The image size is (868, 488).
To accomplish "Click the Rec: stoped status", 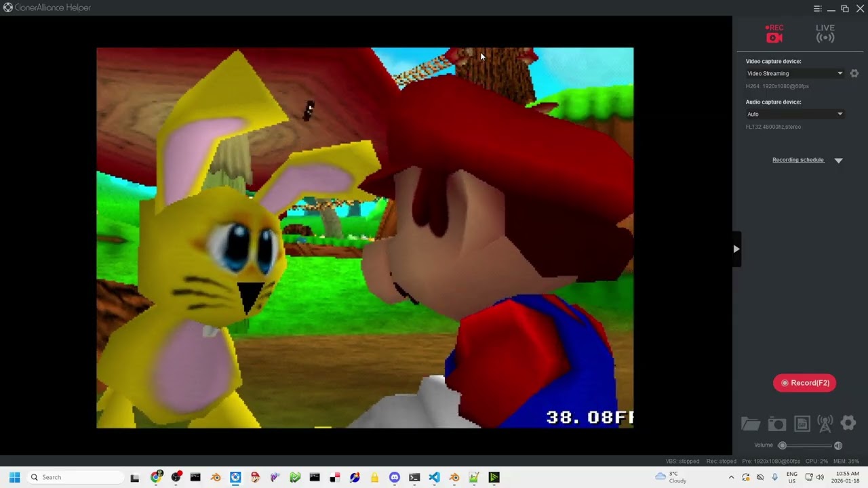I will [722, 462].
